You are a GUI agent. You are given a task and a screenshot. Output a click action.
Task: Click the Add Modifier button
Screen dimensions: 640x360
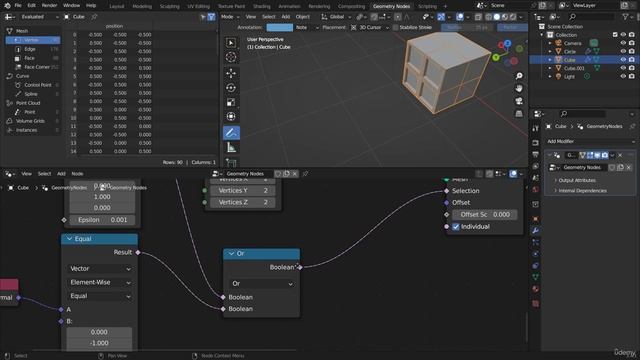coord(590,141)
